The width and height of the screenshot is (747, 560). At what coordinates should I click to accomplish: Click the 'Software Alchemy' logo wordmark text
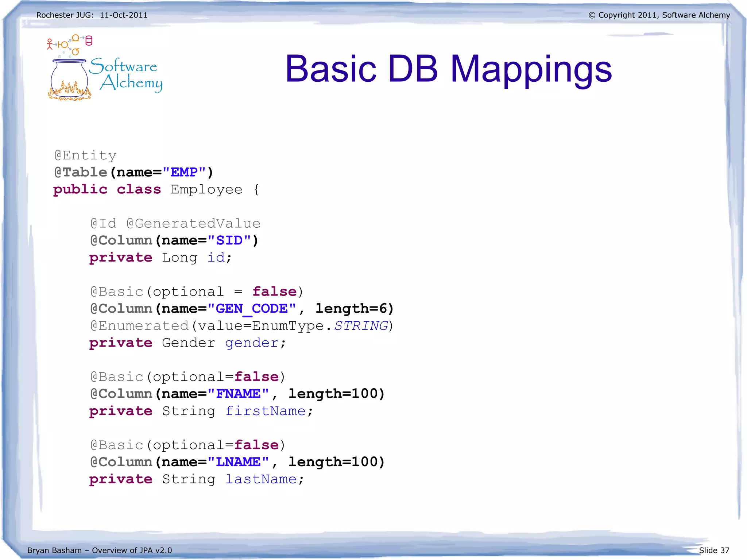(126, 74)
